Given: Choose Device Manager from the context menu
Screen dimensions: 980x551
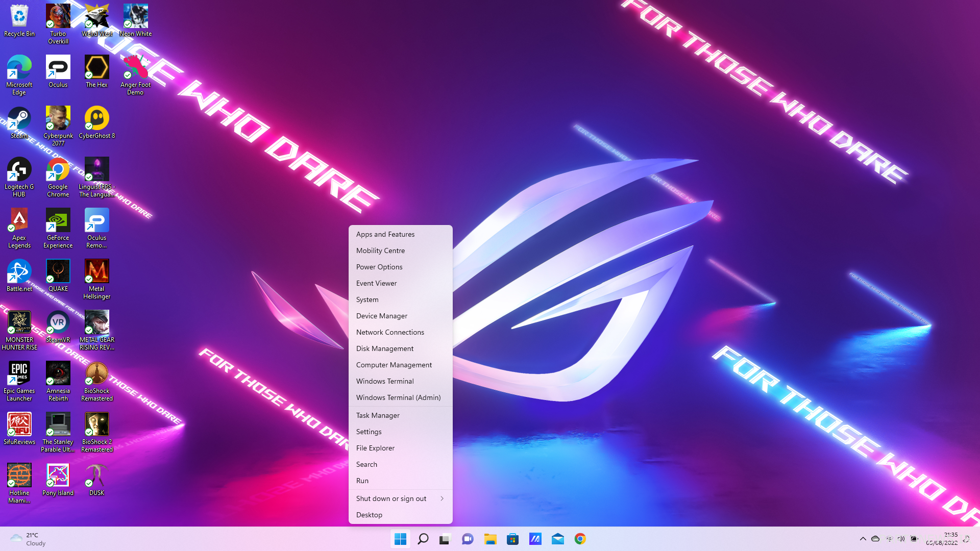Looking at the screenshot, I should 382,316.
